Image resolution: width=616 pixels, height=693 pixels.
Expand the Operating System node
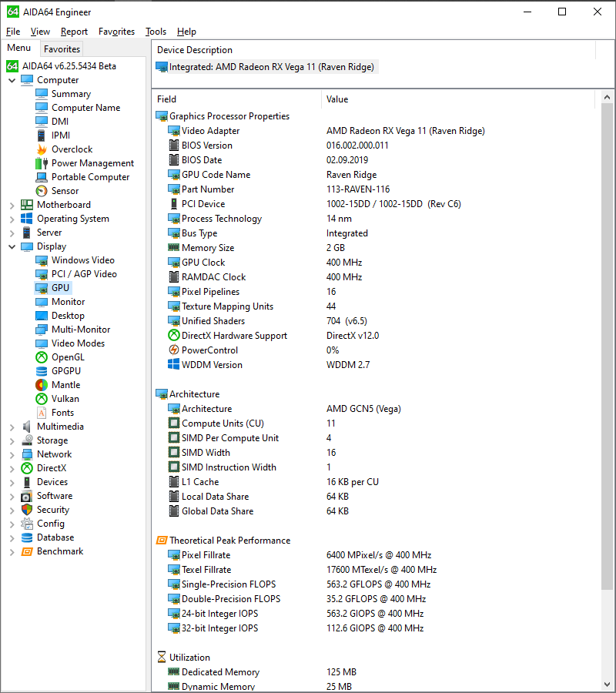[12, 219]
